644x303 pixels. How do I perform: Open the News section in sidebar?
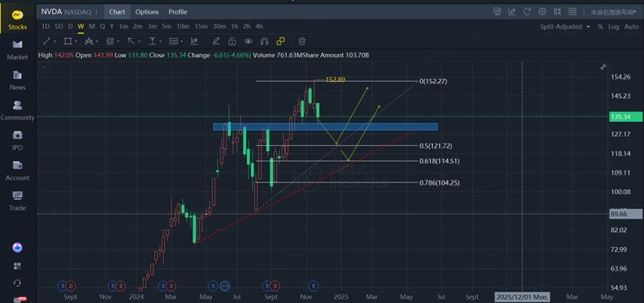[18, 80]
